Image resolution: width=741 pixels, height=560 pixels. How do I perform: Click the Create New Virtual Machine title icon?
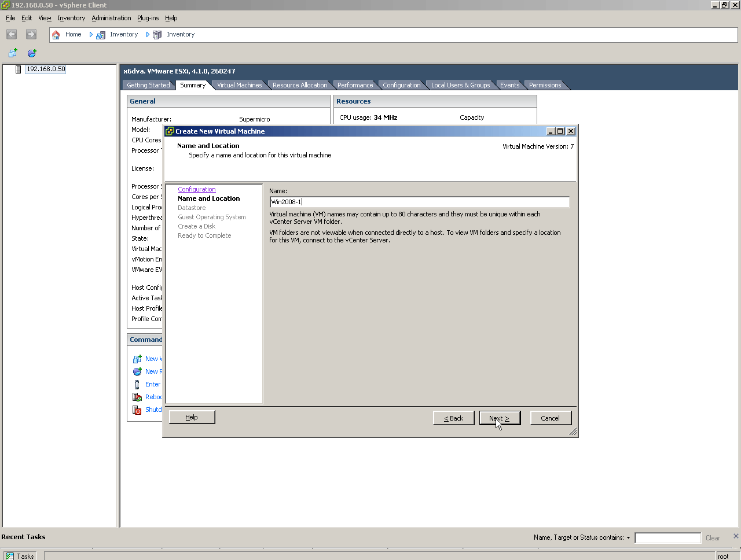(x=170, y=131)
